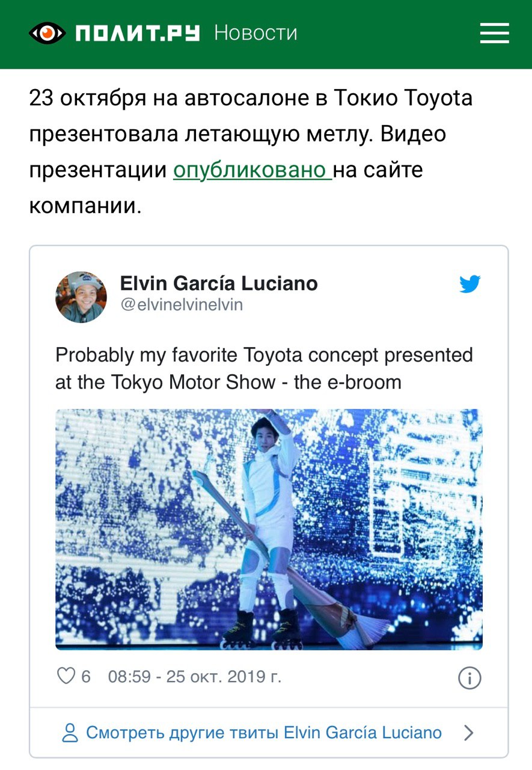532x770 pixels.
Task: Click the Polit.ru eye logo icon
Action: click(47, 32)
